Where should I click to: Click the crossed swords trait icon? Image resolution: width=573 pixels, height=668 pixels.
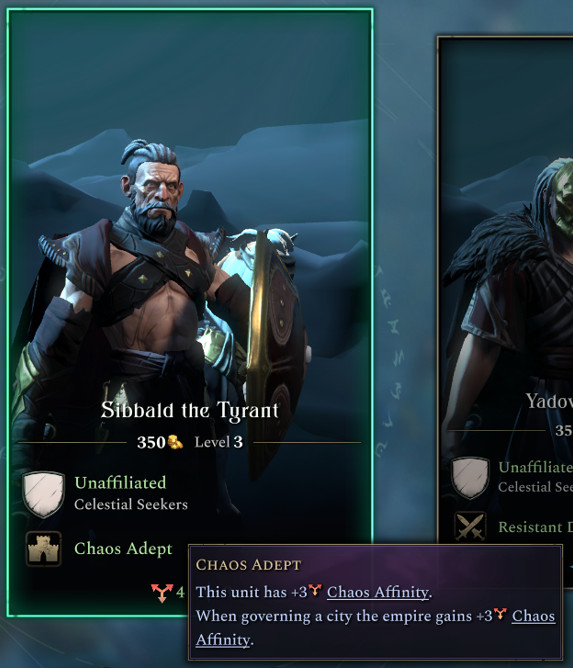coord(470,527)
